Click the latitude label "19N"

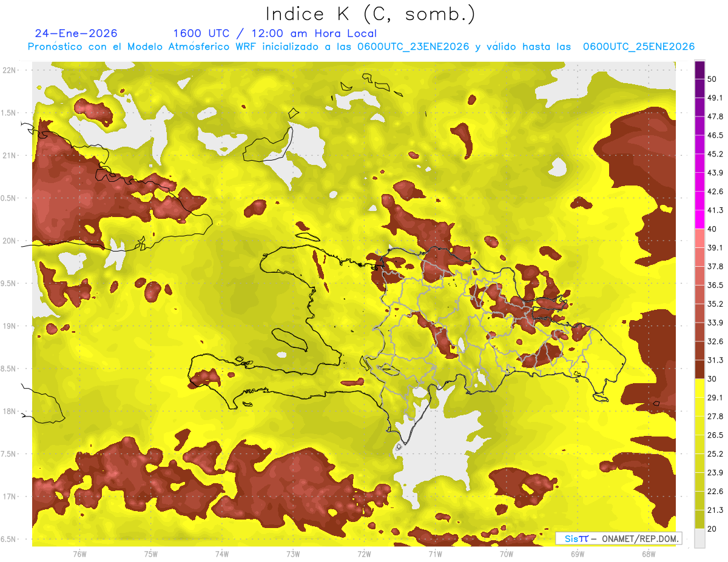(8, 326)
